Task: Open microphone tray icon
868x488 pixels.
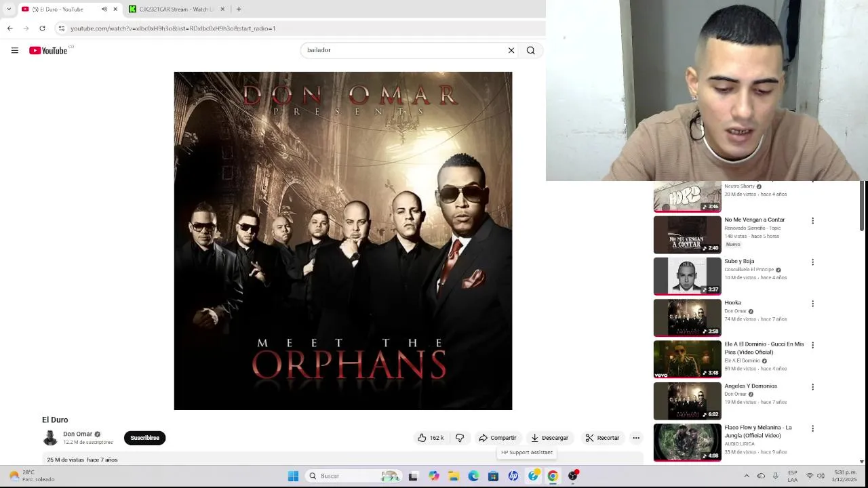Action: [775, 476]
